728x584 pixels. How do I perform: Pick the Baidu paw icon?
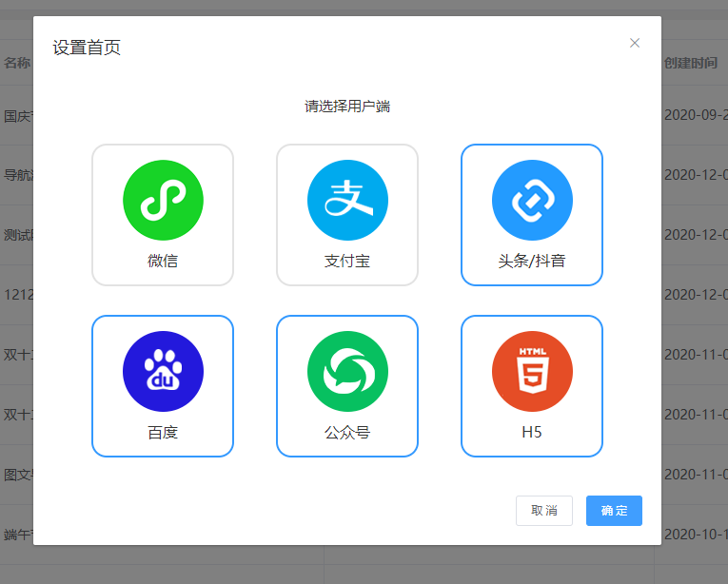point(163,371)
